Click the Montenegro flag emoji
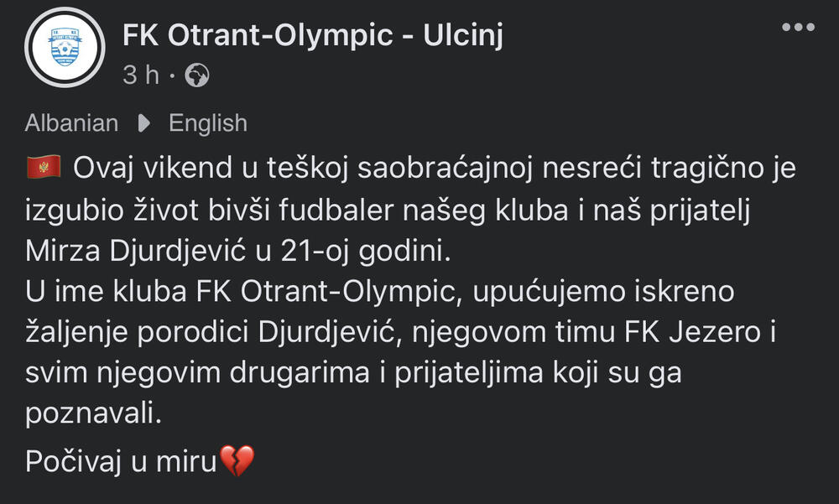 click(44, 168)
